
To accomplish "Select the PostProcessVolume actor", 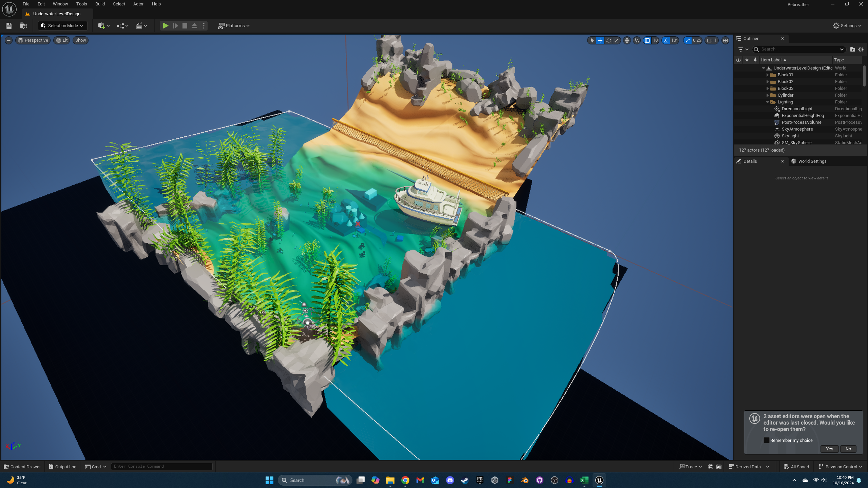I will (x=801, y=122).
